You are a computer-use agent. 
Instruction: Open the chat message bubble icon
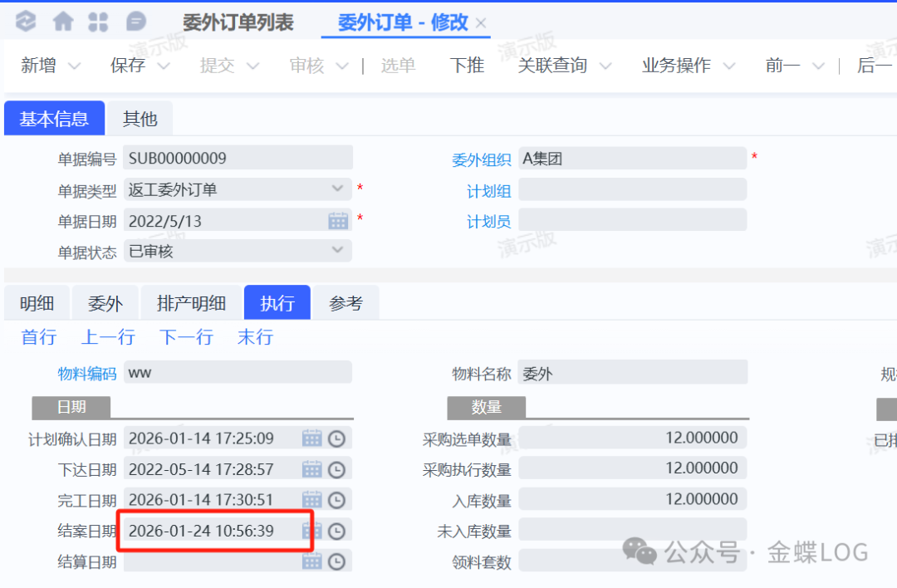coord(136,22)
